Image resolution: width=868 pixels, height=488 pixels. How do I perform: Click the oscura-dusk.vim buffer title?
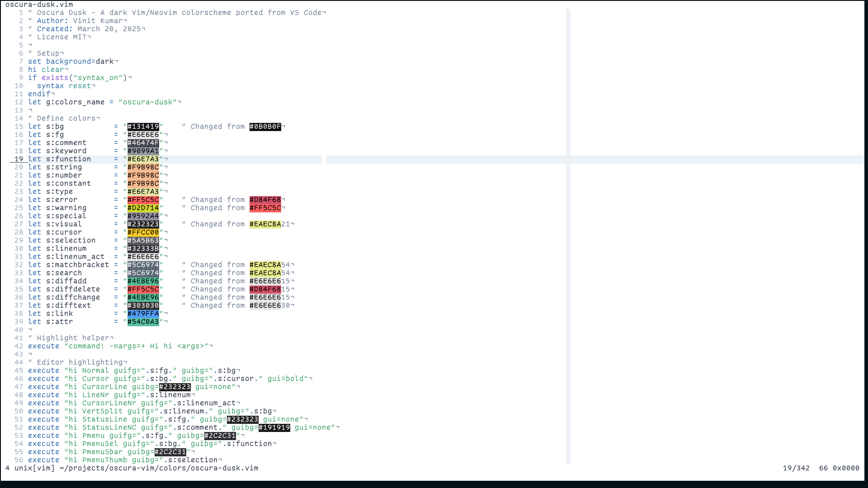(39, 5)
